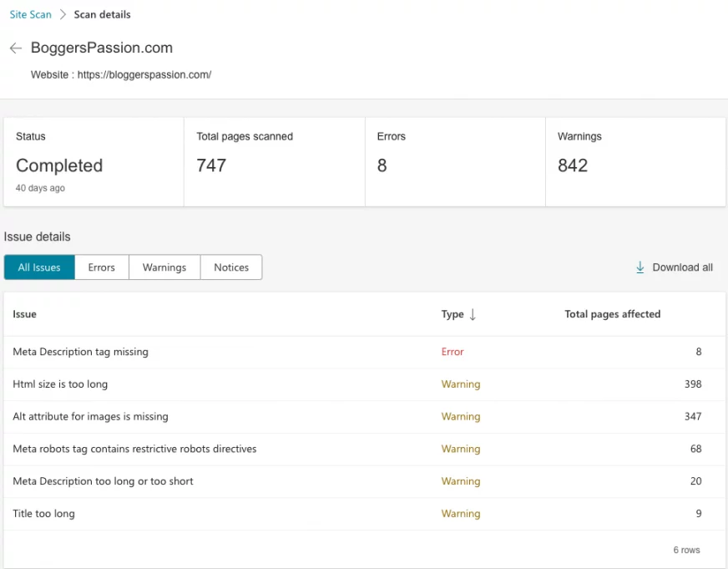Open the Site Scan breadcrumb link
This screenshot has width=728, height=569.
[x=31, y=14]
